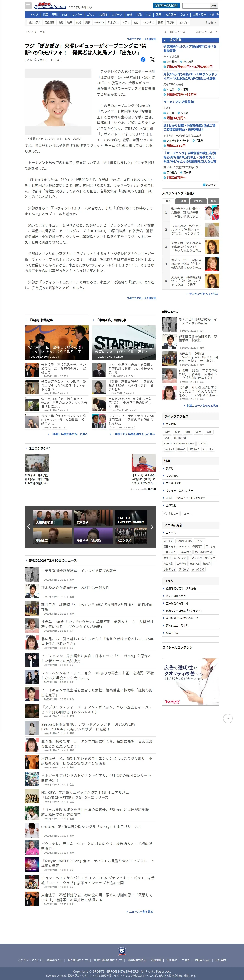Open the 野球 tab in main navigation
Viewport: 244px width, 980px height.
(55, 15)
